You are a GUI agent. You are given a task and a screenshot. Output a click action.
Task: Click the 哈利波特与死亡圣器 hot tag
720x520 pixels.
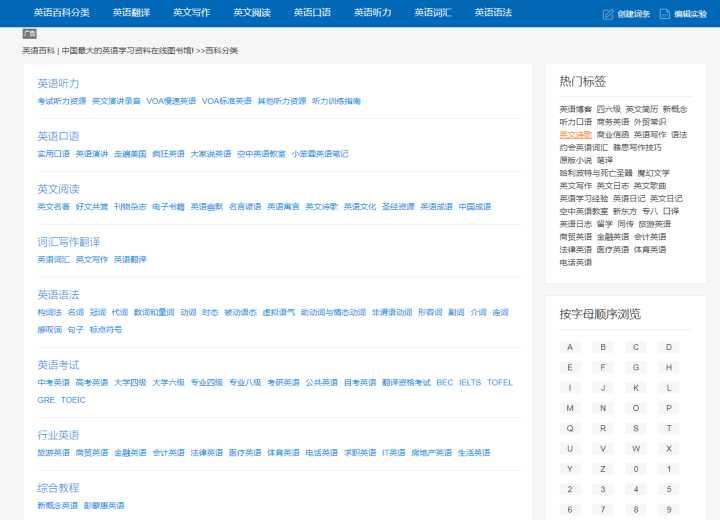click(x=596, y=173)
